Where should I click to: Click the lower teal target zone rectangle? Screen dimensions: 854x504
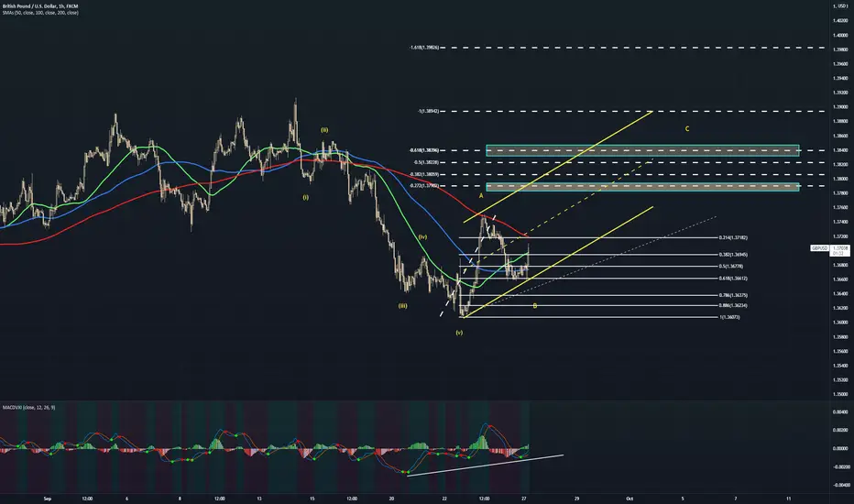point(642,187)
